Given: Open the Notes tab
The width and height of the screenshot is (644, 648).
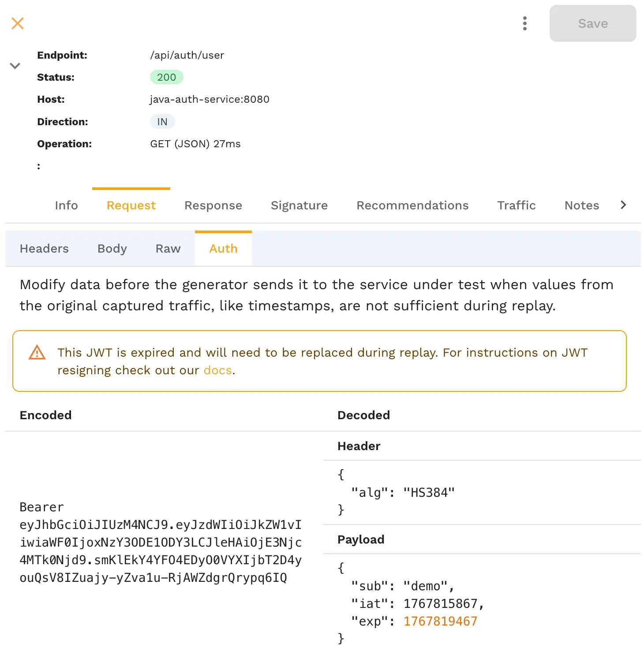Looking at the screenshot, I should (581, 205).
